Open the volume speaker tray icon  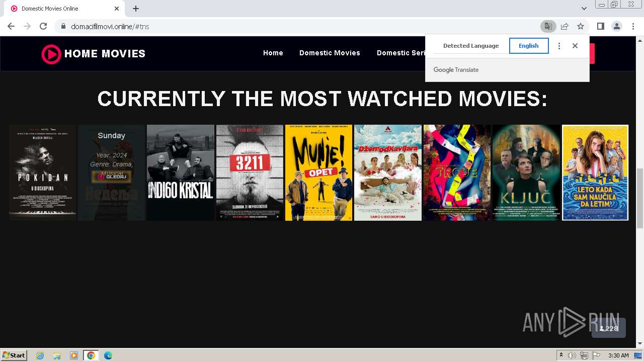(572, 355)
